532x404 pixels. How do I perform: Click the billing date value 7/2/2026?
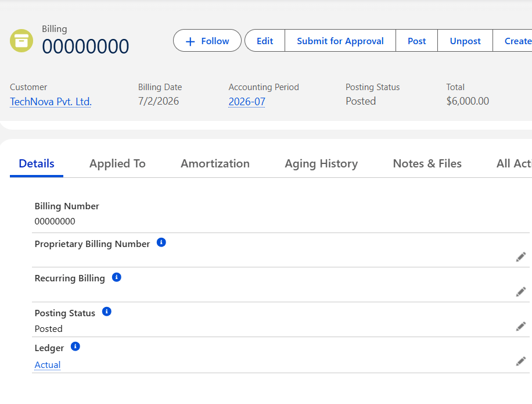tap(159, 101)
